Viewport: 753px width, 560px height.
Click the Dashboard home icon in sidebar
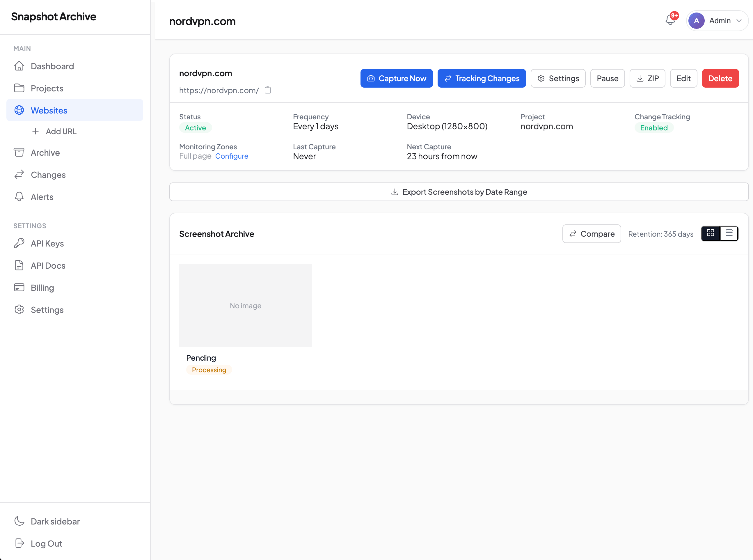[x=19, y=66]
